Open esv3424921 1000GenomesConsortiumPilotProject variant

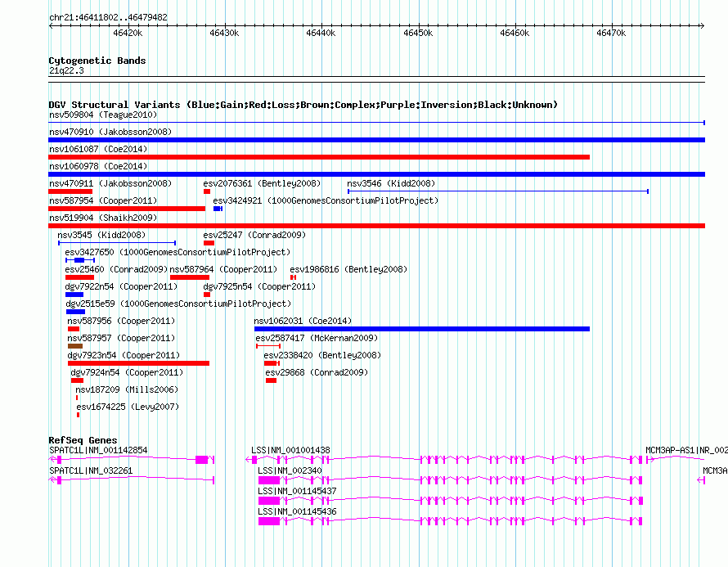tap(326, 200)
